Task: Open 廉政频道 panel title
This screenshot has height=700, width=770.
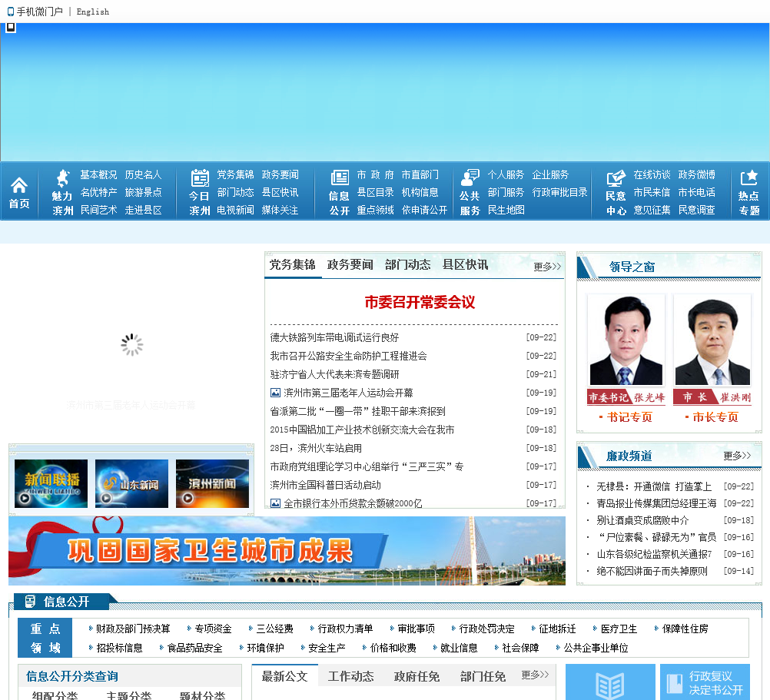Action: pyautogui.click(x=629, y=456)
